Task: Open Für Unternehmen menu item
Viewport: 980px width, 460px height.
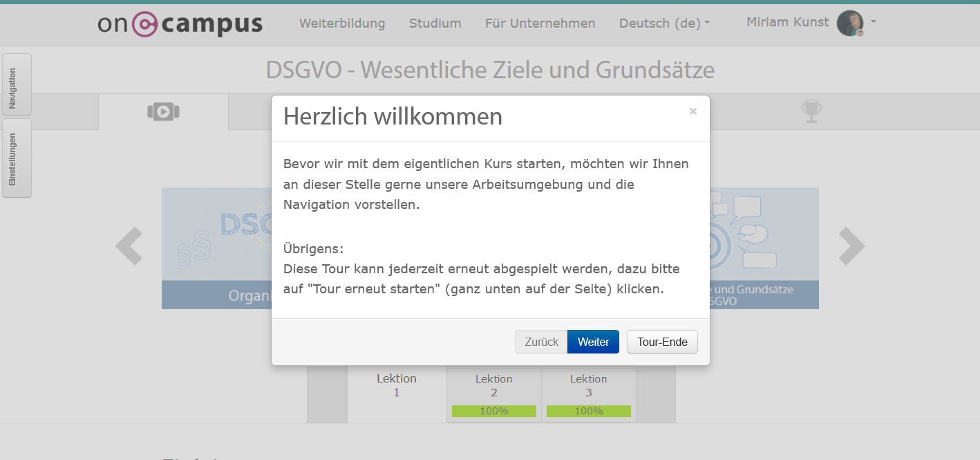Action: [540, 24]
